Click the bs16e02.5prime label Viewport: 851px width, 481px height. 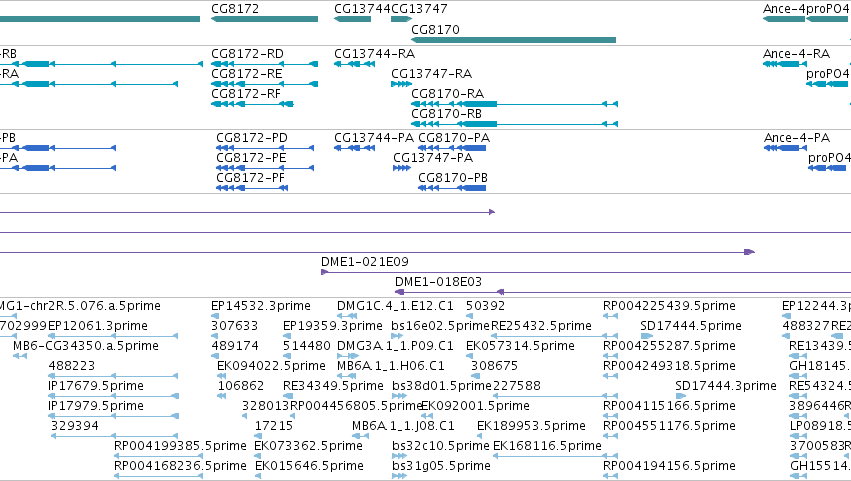440,326
